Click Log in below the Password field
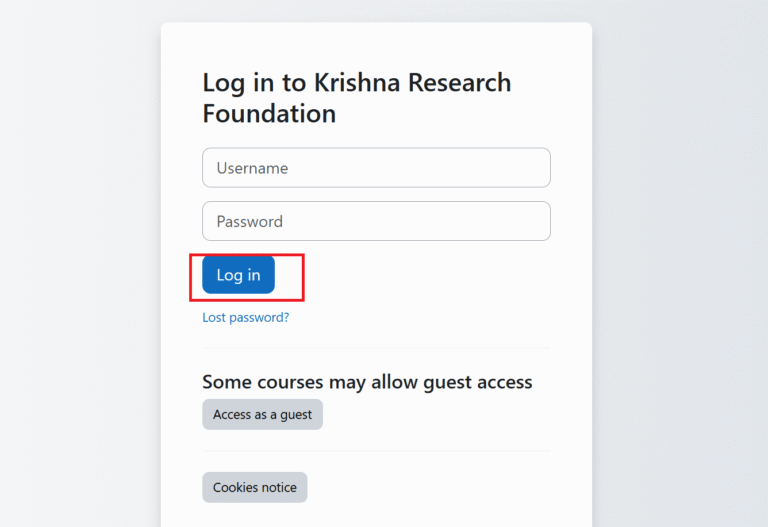768x527 pixels. click(x=238, y=275)
